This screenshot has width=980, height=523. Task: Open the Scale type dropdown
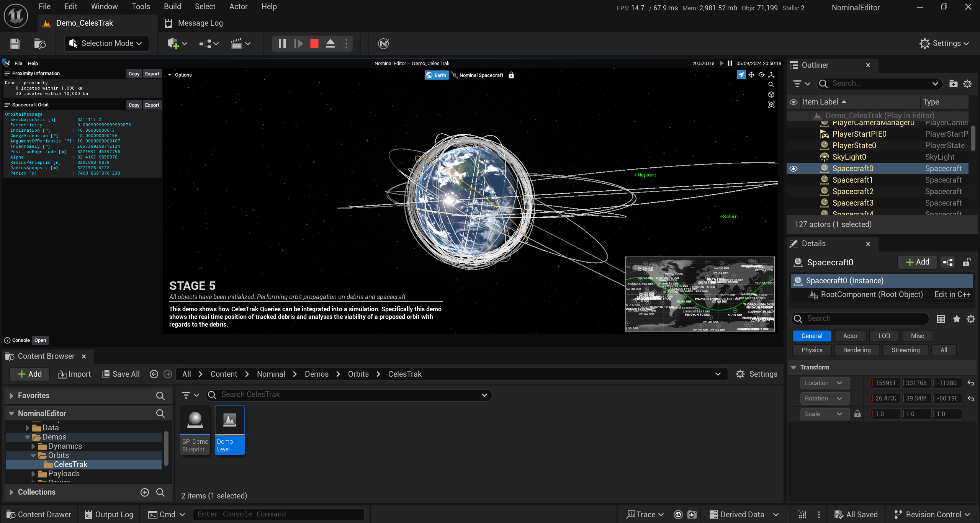pyautogui.click(x=824, y=414)
